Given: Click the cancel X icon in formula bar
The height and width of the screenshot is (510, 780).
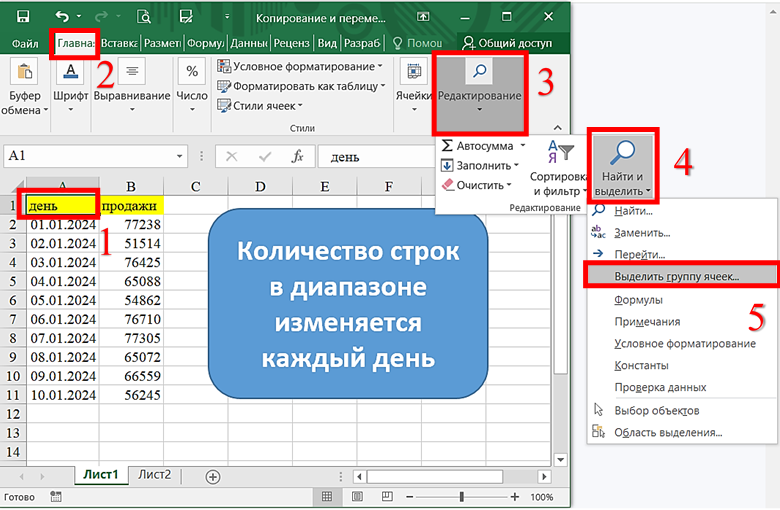Looking at the screenshot, I should (x=231, y=157).
